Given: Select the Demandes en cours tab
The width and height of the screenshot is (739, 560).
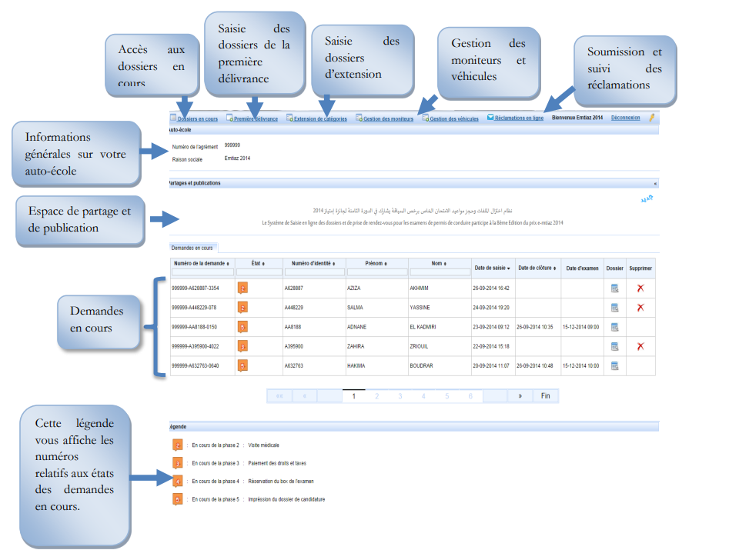Looking at the screenshot, I should click(192, 248).
